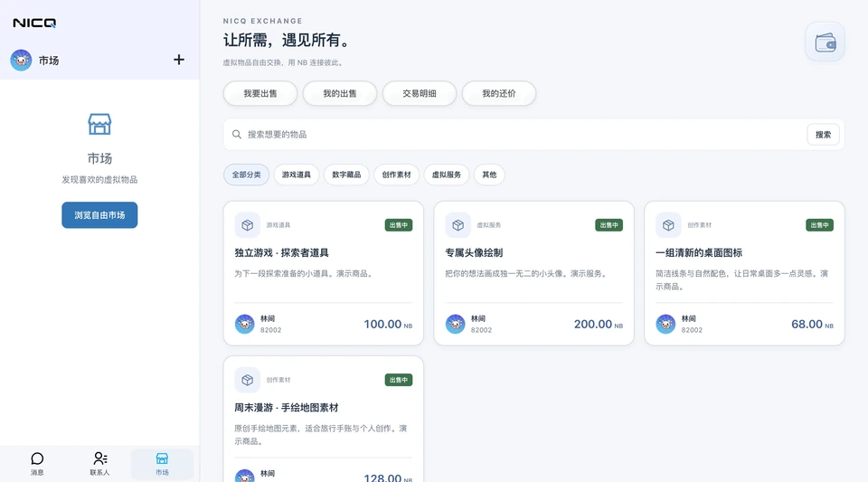The width and height of the screenshot is (868, 482).
Task: Click box icon on 一组清新的桌面图标 card
Action: [668, 225]
